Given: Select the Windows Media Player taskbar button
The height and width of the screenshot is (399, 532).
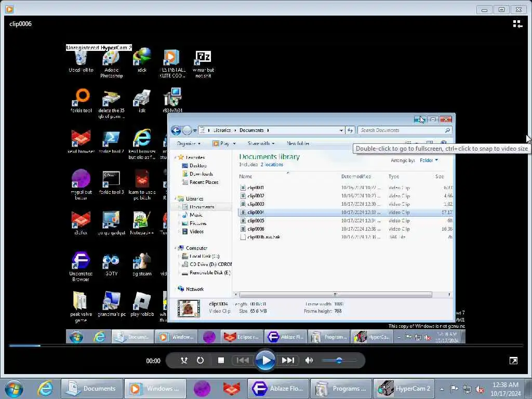Looking at the screenshot, I should tap(155, 389).
